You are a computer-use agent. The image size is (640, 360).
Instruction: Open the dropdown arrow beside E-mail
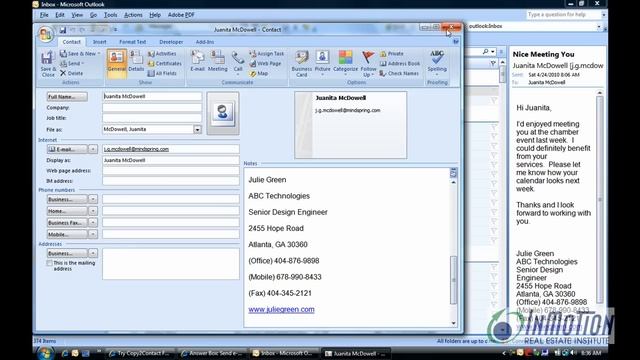[93, 149]
